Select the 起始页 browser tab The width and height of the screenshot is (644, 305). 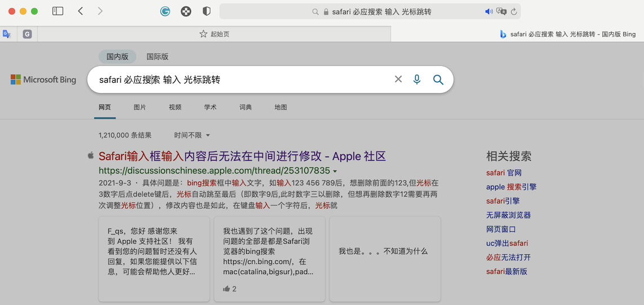(x=214, y=34)
